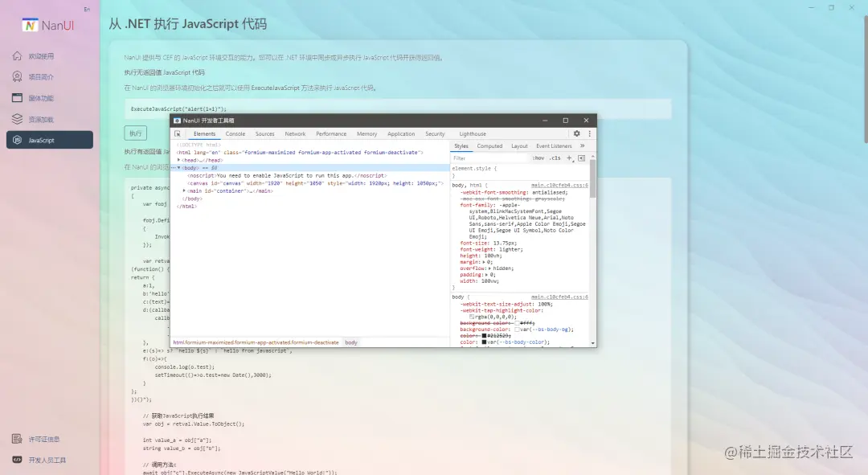Viewport: 868px width, 475px height.
Task: Expand the overflow property triangle
Action: [x=490, y=268]
